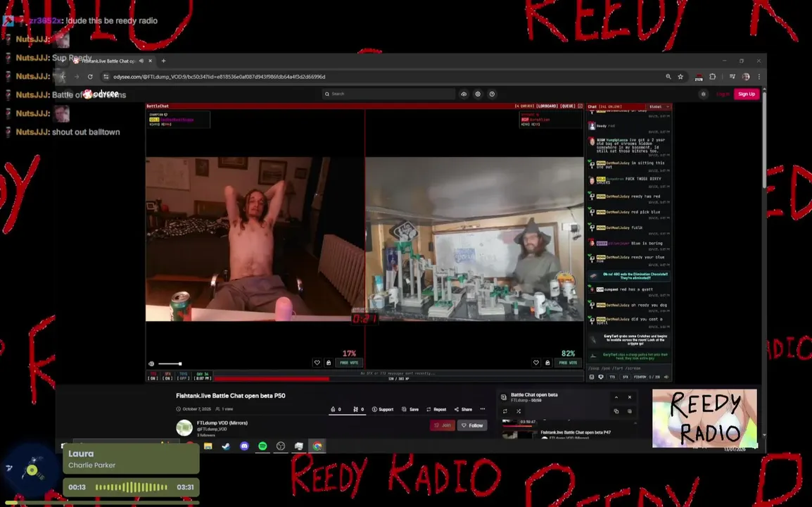The image size is (812, 507).
Task: Open Odysee theme settings icon near Log In
Action: 703,94
